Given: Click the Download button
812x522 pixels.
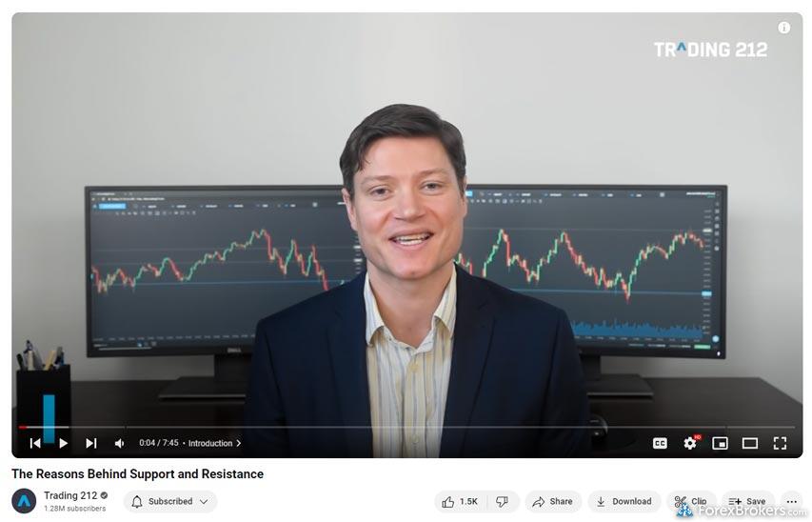Looking at the screenshot, I should point(624,501).
